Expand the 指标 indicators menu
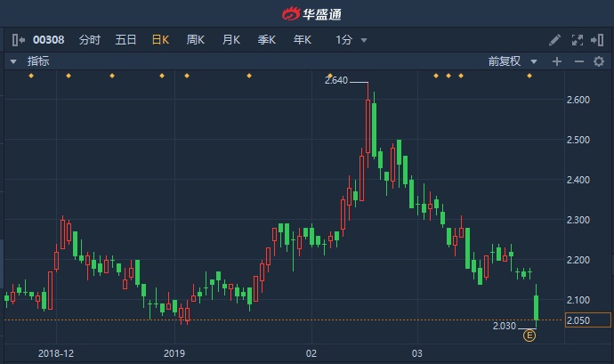Image resolution: width=614 pixels, height=364 pixels. (29, 61)
